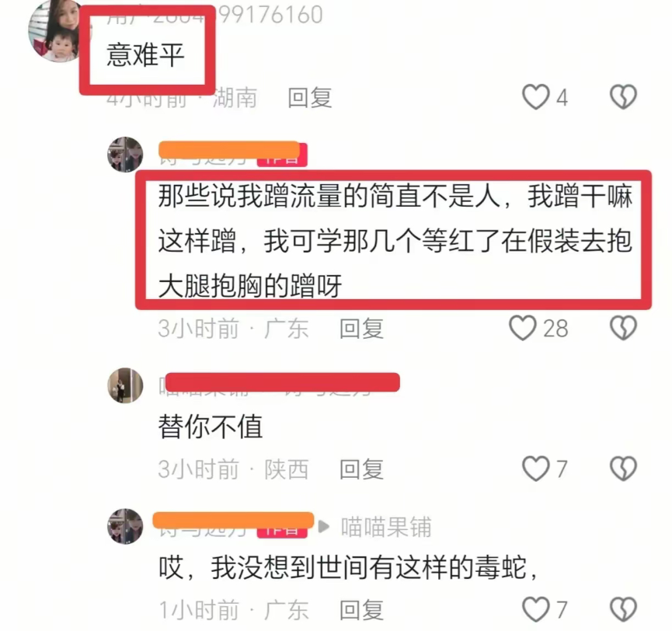Select the 替你不值 comment text
The image size is (672, 631).
click(x=210, y=427)
